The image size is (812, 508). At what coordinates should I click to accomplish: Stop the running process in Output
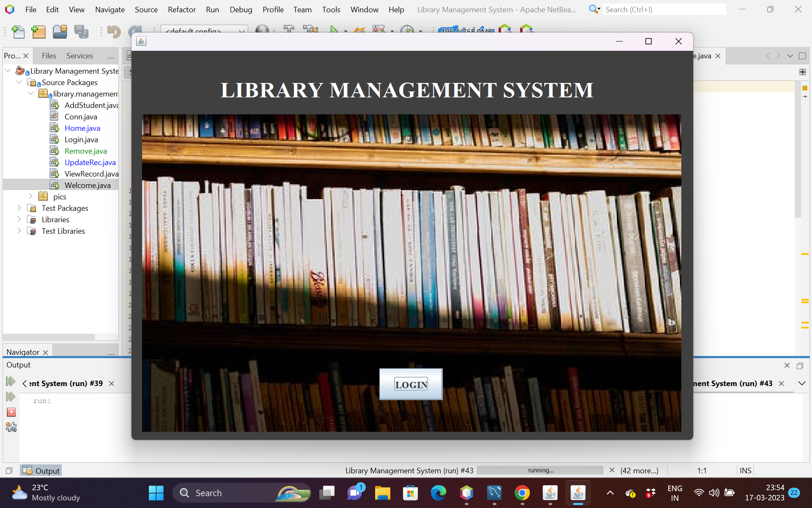click(x=11, y=412)
